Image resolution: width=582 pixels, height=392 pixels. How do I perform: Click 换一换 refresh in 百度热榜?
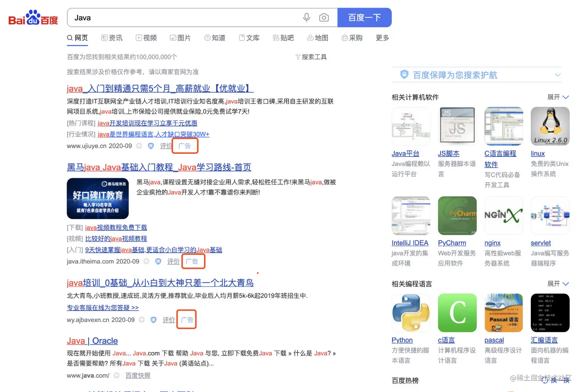point(556,380)
